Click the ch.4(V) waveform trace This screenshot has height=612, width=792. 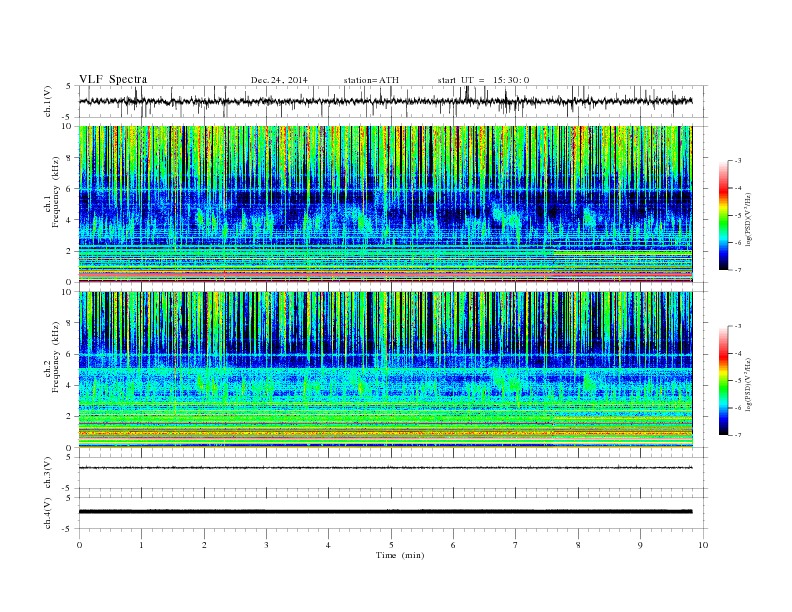tap(385, 512)
